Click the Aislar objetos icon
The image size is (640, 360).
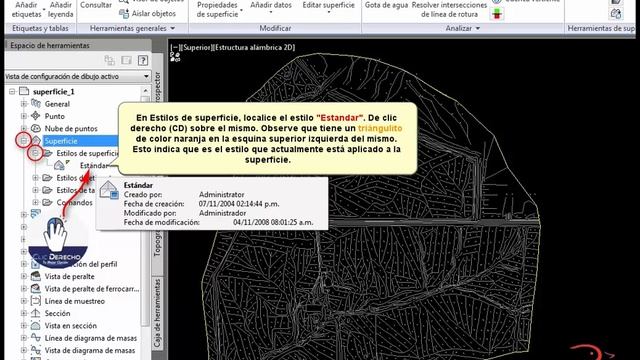pyautogui.click(x=124, y=13)
